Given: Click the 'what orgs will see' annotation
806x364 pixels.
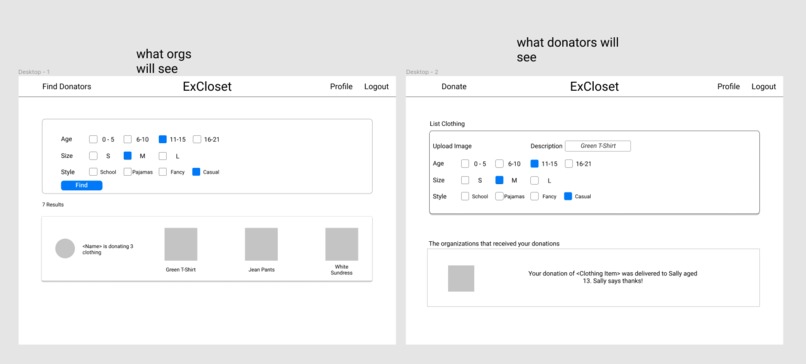Looking at the screenshot, I should tap(163, 61).
